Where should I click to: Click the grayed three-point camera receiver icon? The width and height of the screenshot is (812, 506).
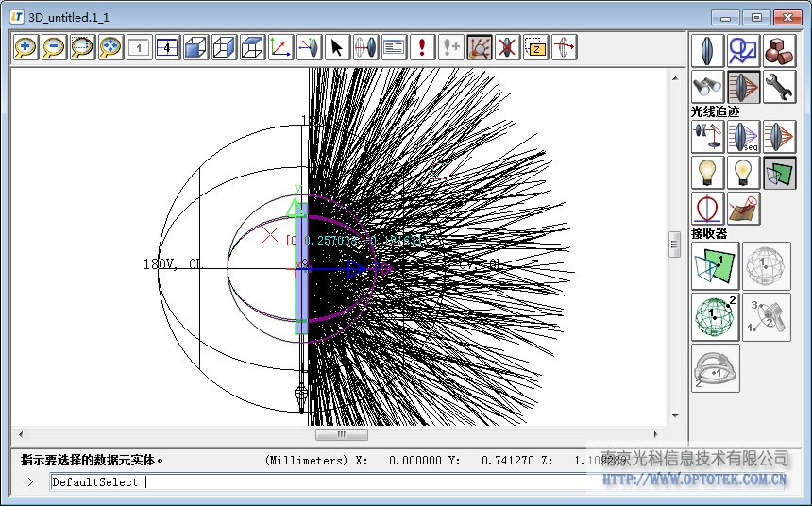pos(767,317)
